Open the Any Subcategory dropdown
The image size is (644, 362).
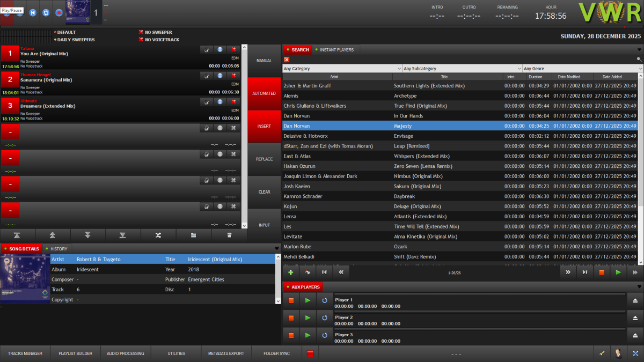tap(462, 68)
